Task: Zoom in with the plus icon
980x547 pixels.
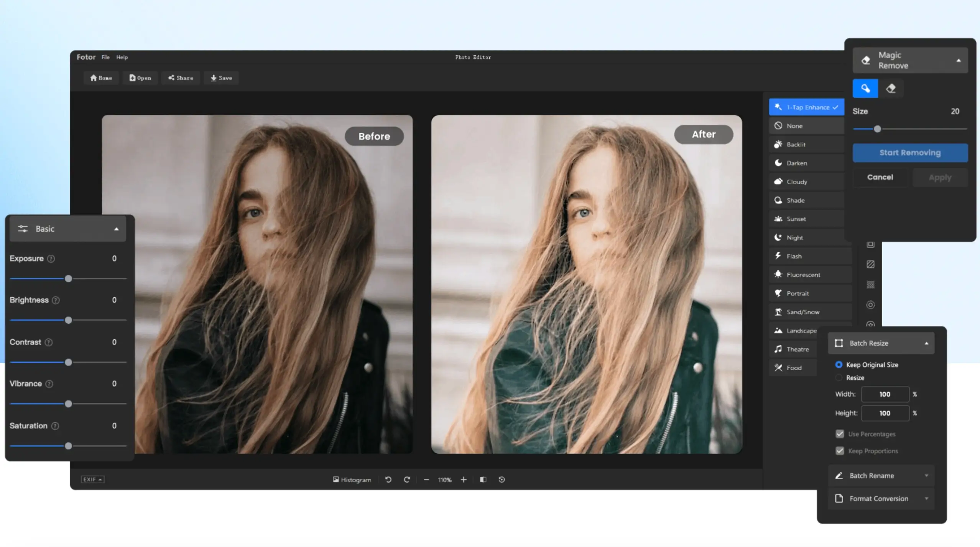Action: point(464,479)
